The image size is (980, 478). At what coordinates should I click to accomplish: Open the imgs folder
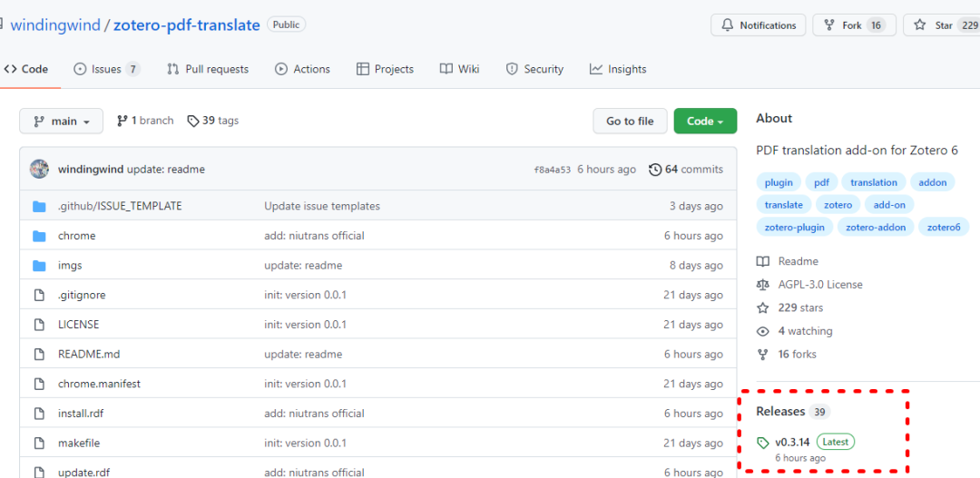[70, 265]
